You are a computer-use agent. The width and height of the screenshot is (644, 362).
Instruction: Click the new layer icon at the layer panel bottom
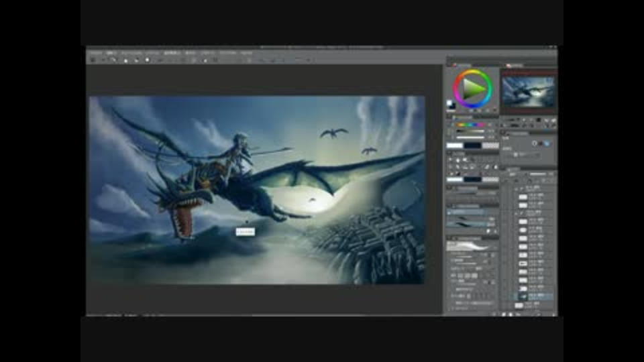pyautogui.click(x=504, y=314)
